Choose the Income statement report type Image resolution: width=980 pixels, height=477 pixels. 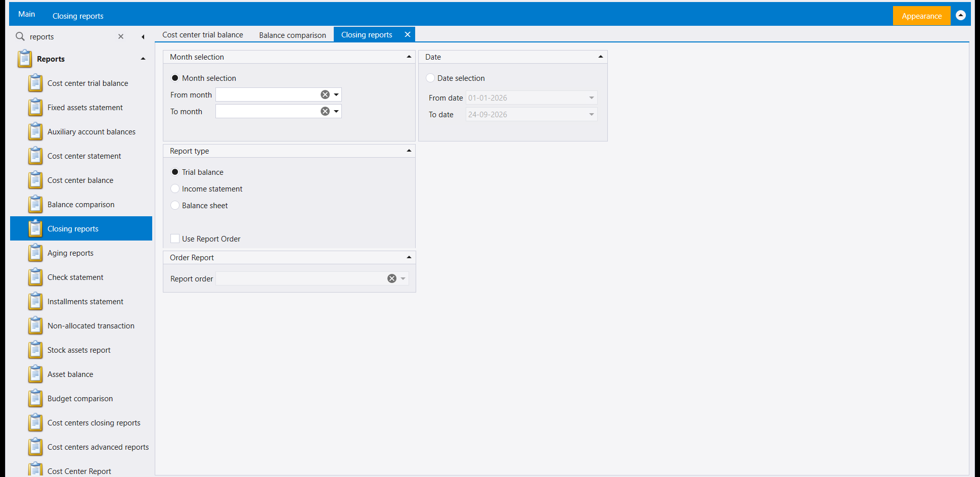[175, 188]
